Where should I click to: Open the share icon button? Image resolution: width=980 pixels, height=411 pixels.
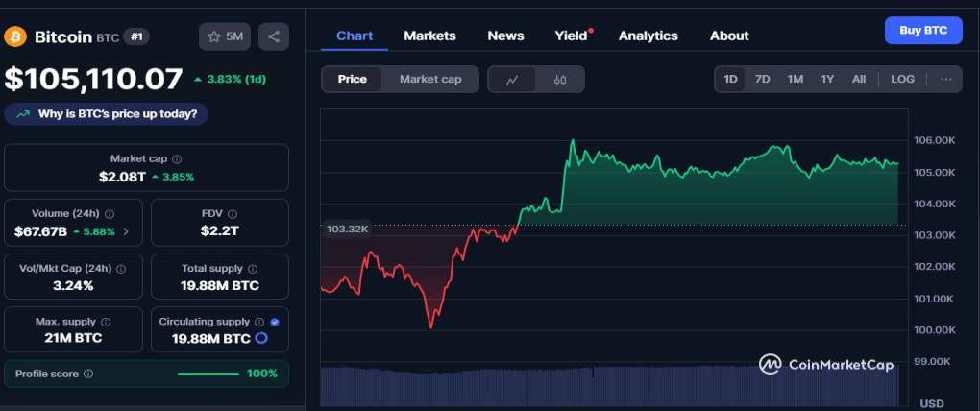point(274,36)
